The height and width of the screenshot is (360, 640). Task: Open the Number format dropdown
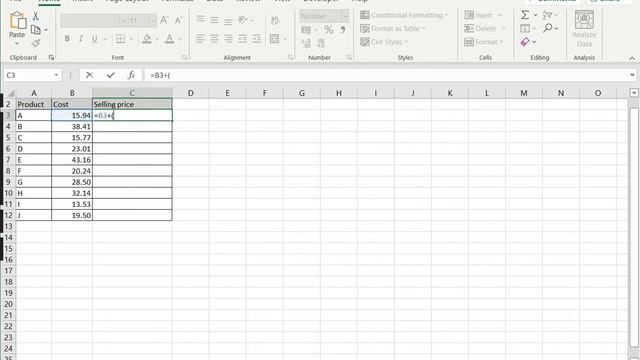345,16
